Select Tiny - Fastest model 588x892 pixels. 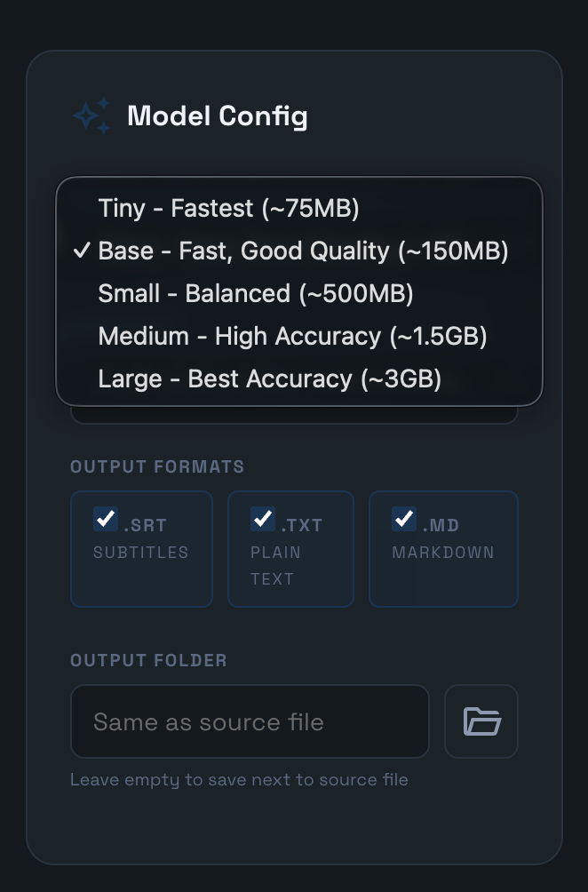229,209
